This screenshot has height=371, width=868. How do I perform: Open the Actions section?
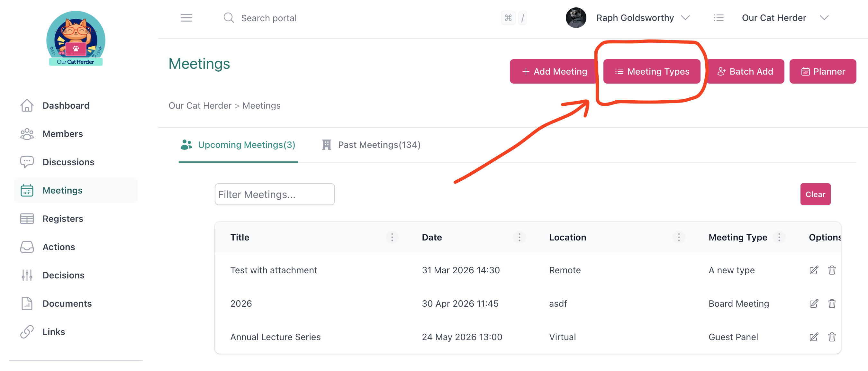coord(59,247)
